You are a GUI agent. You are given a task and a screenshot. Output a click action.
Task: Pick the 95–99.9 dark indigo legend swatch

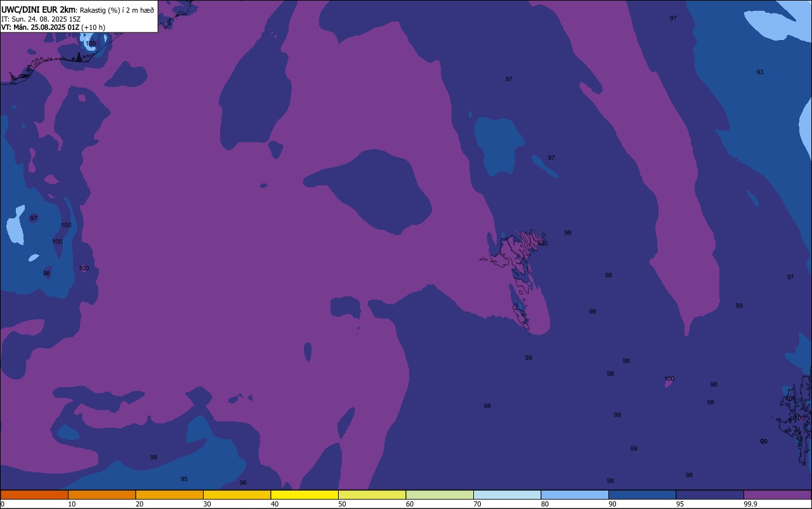pyautogui.click(x=710, y=494)
